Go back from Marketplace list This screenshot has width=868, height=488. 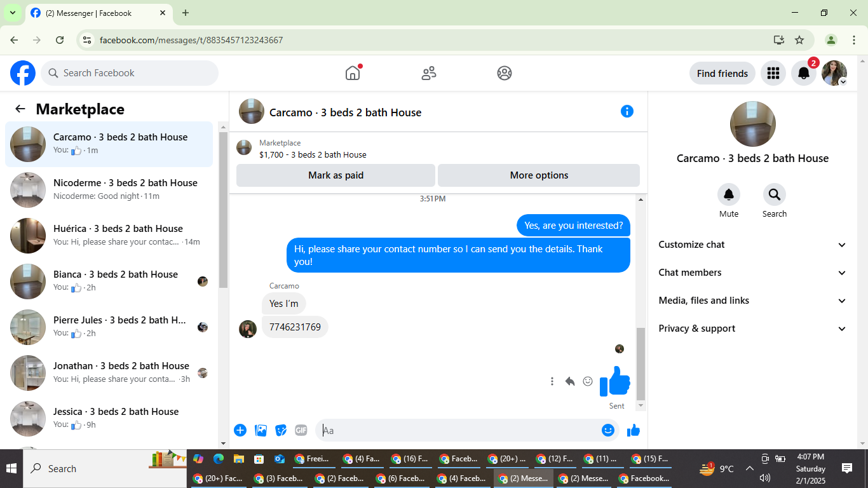(x=20, y=109)
